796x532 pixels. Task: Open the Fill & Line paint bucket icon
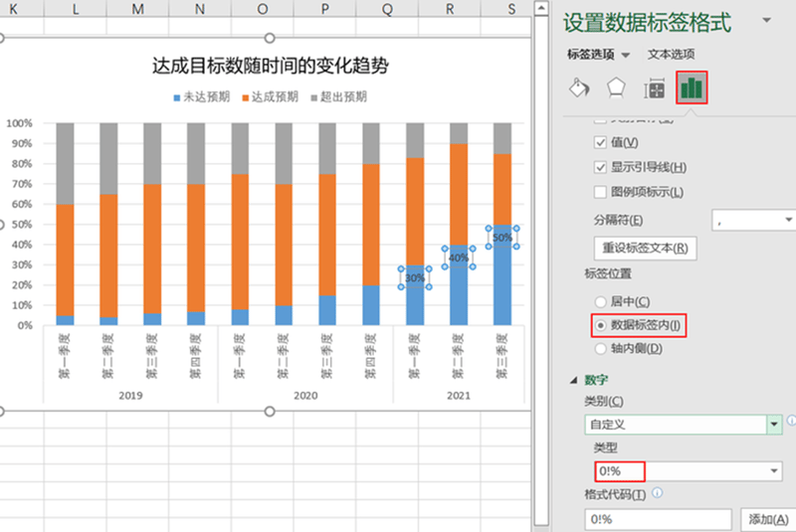(x=579, y=89)
